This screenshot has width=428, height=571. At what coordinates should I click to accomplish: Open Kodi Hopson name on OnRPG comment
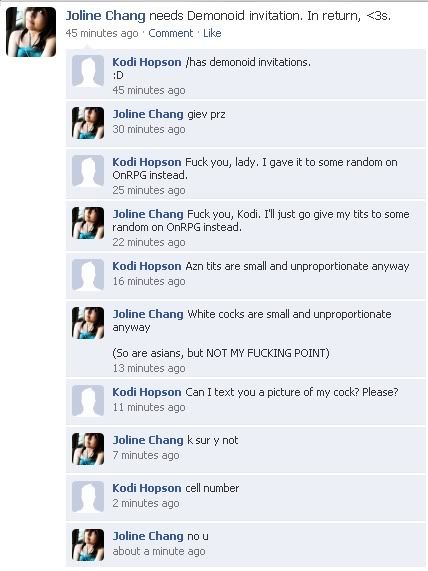point(146,162)
